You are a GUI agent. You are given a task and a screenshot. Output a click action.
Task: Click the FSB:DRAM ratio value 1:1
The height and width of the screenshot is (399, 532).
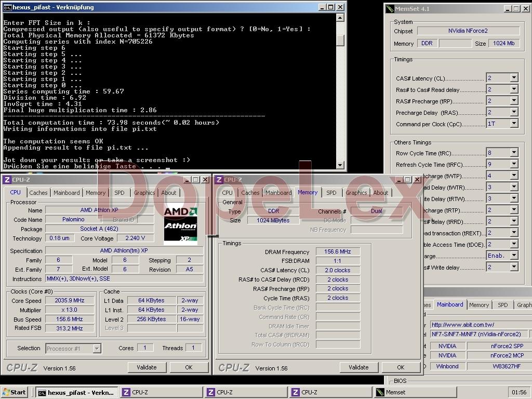(x=338, y=261)
